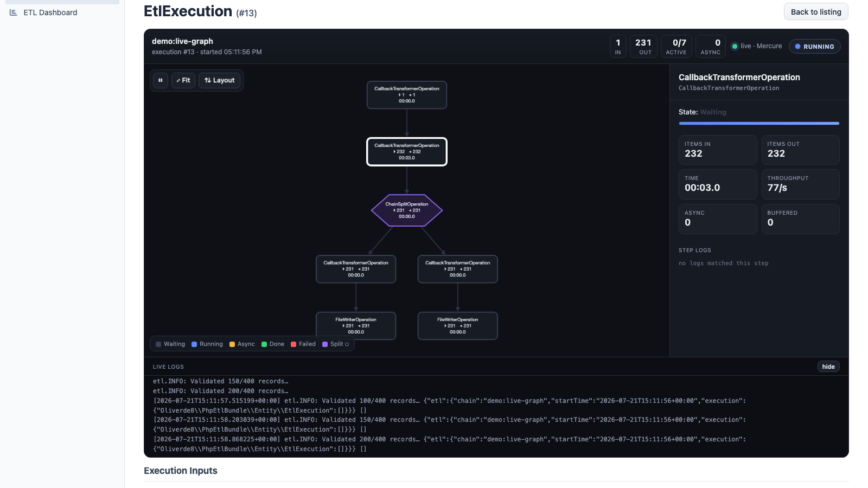Screen dimensions: 868x488
Task: Select the right FileWriterOperation node
Action: (x=458, y=325)
